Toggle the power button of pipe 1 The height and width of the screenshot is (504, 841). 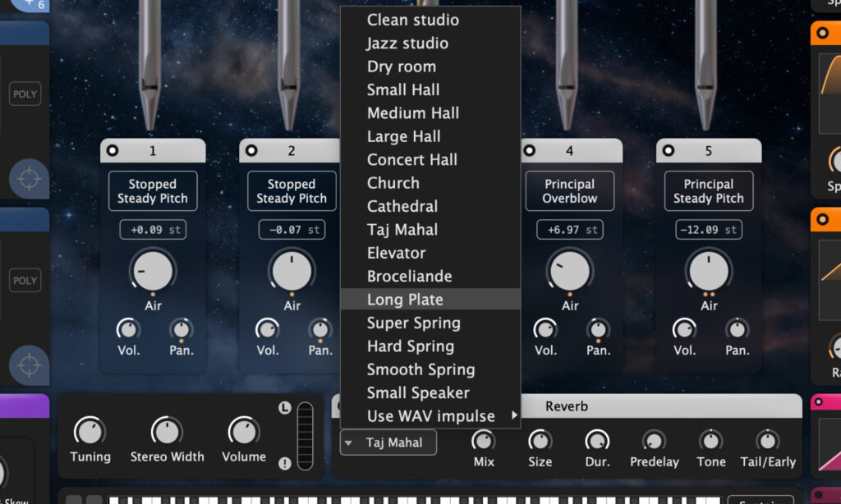tap(112, 151)
